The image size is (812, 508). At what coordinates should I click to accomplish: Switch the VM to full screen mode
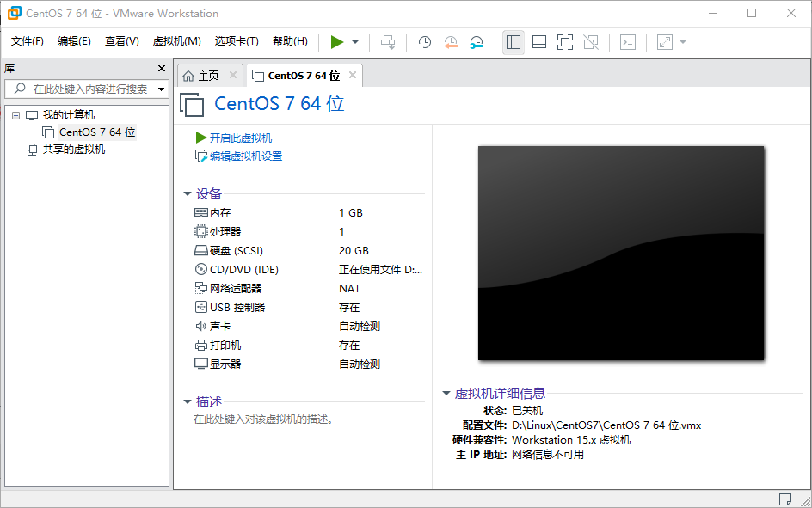(564, 41)
